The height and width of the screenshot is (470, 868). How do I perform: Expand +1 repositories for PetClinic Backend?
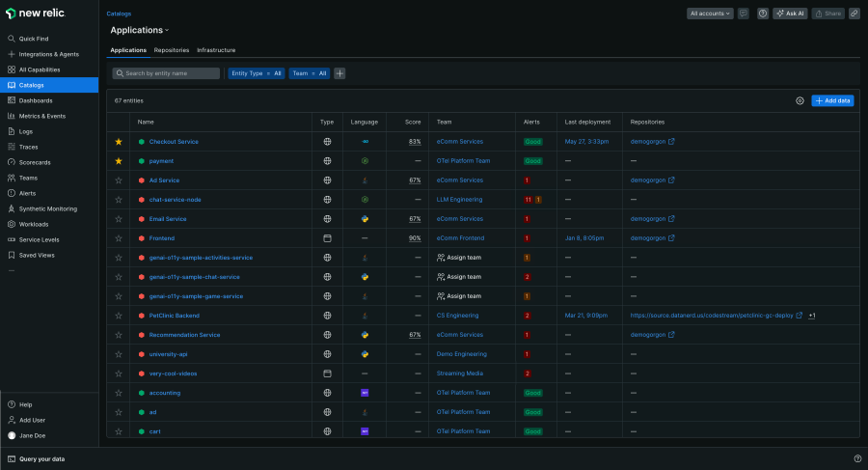(811, 316)
